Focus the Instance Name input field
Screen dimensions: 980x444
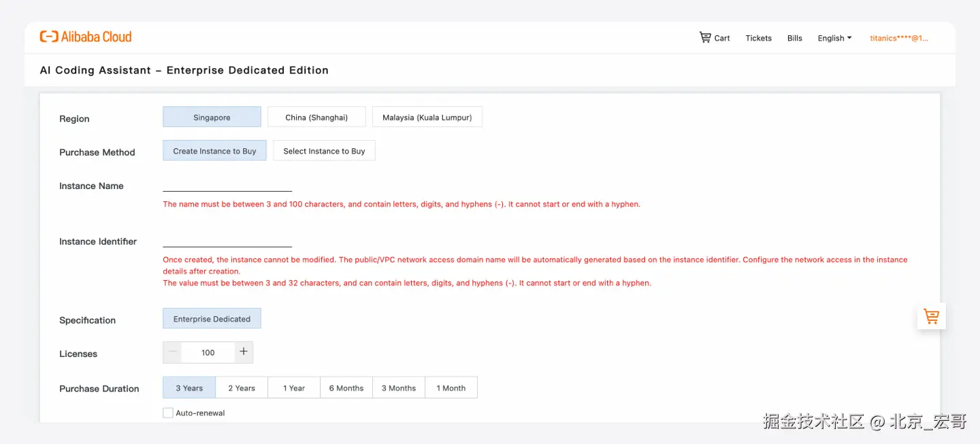pos(227,184)
